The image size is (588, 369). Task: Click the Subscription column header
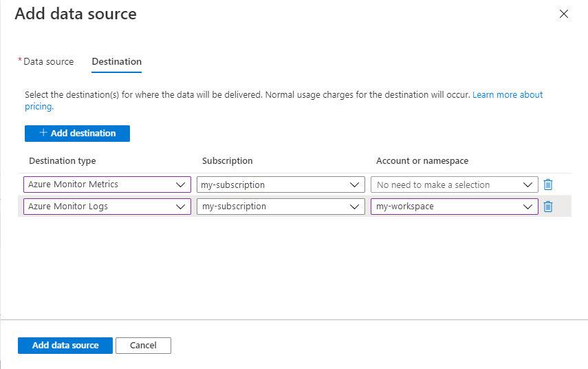[x=228, y=160]
